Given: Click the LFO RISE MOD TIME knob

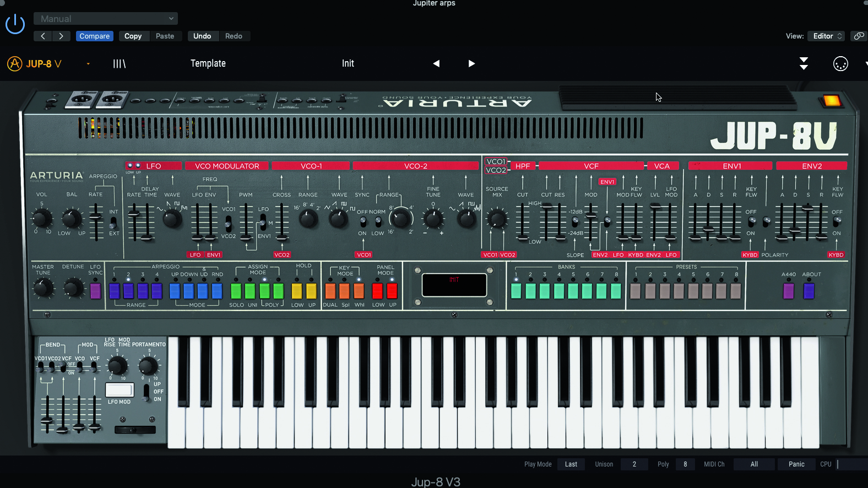Looking at the screenshot, I should coord(117,365).
